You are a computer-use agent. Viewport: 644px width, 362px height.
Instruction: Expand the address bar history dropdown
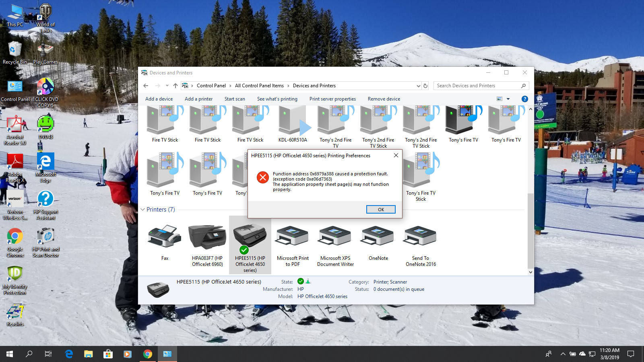(418, 86)
